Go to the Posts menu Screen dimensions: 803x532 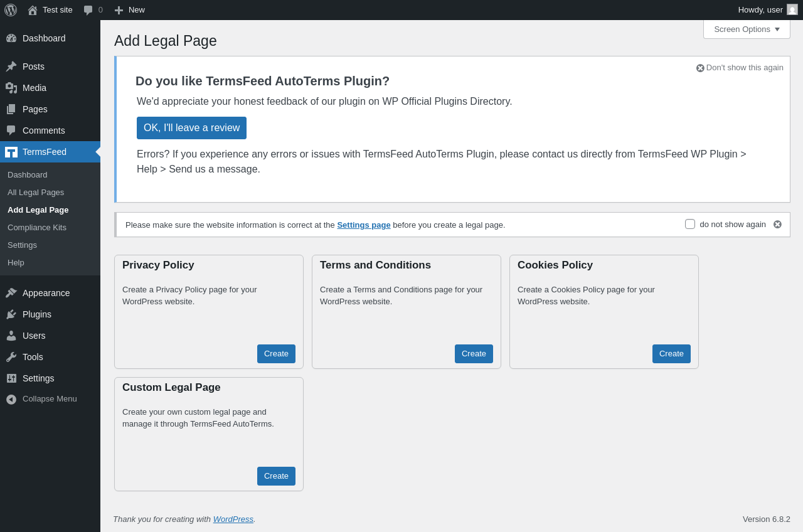(50, 66)
